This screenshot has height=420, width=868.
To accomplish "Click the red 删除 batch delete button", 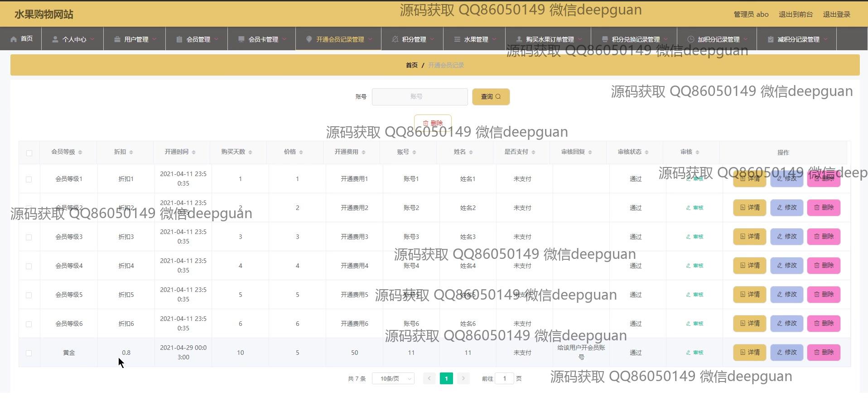I will click(x=432, y=123).
